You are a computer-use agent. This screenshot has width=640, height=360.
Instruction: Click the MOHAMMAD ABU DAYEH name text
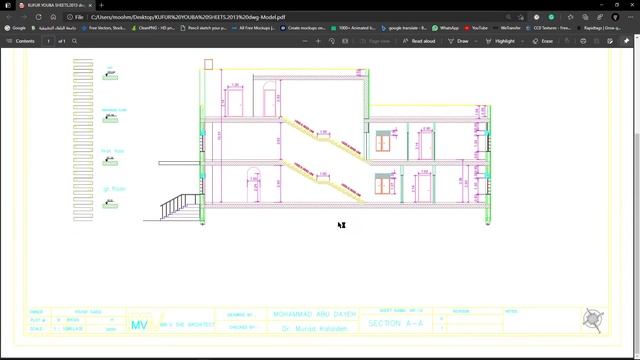point(315,314)
